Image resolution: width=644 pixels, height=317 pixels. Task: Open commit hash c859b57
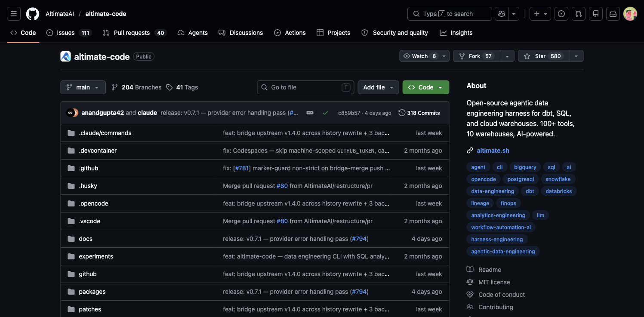[x=349, y=113]
